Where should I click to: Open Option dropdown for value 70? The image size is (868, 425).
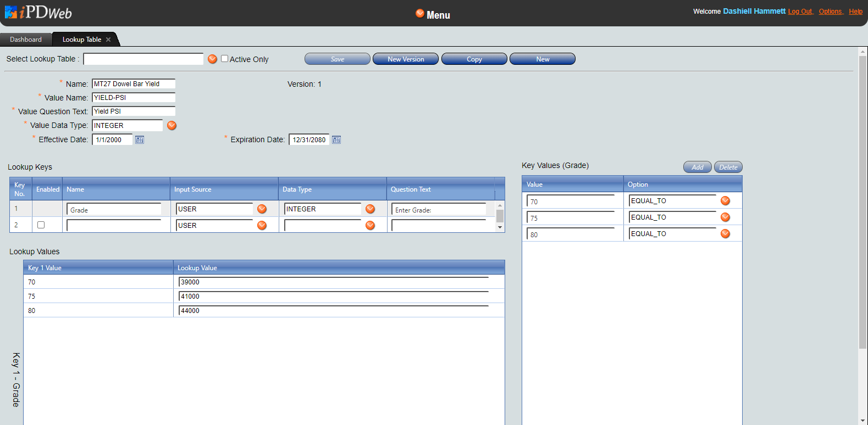click(x=726, y=201)
